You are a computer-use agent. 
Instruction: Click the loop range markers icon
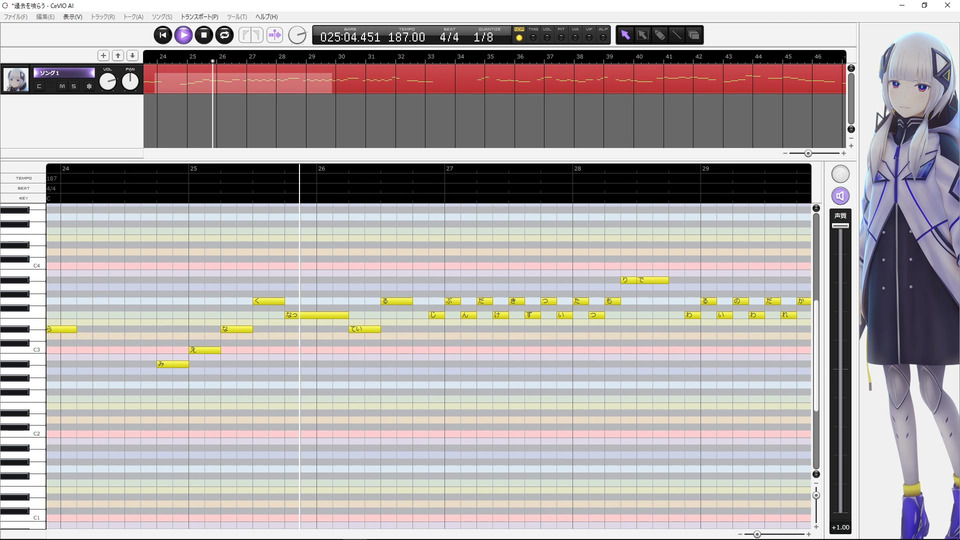[x=251, y=35]
